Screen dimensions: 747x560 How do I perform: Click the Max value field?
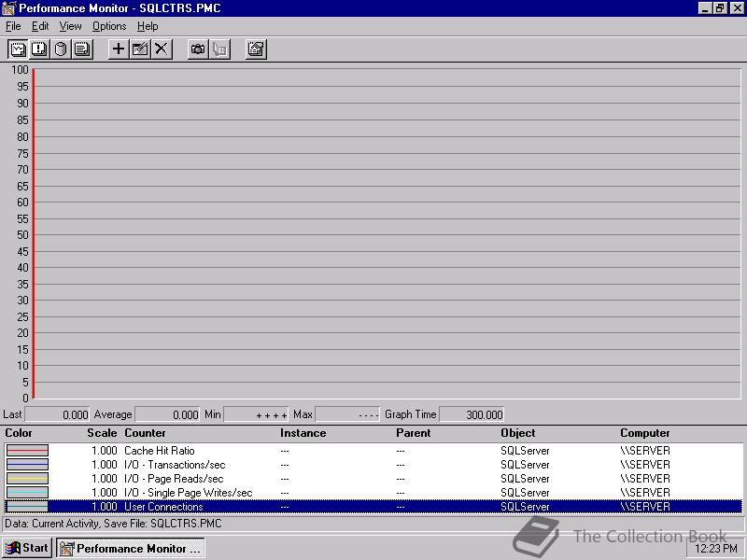[347, 414]
